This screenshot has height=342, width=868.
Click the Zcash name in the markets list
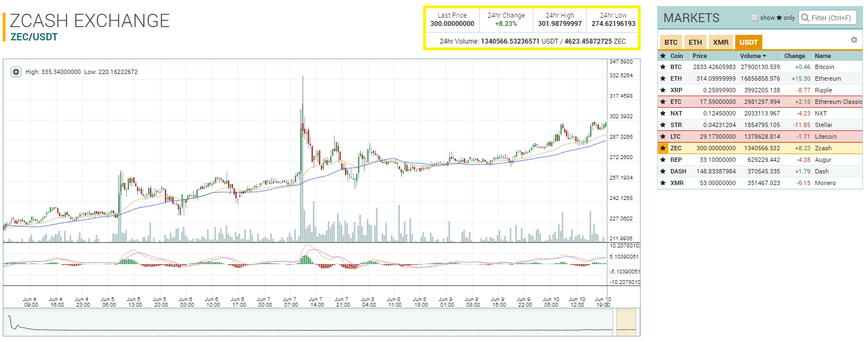[x=823, y=148]
